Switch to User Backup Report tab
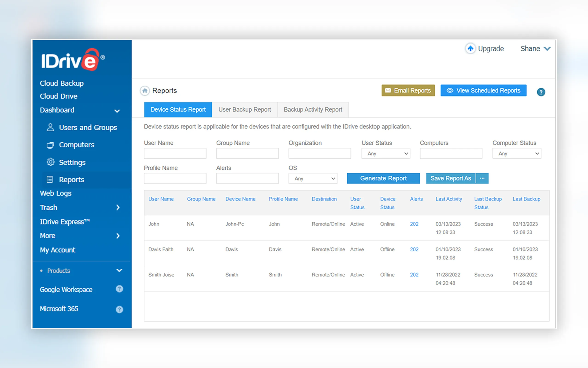 245,110
